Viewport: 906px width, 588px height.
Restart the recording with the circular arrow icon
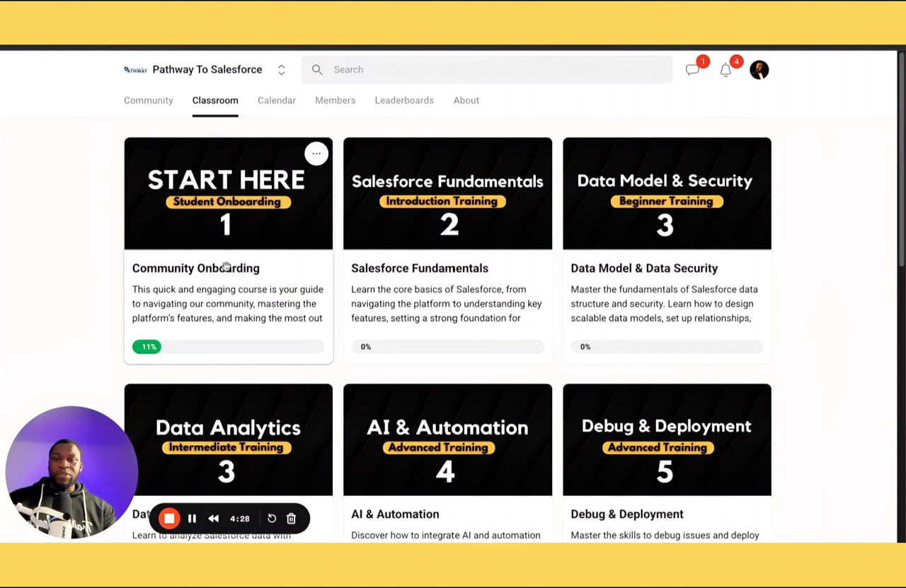pos(271,518)
